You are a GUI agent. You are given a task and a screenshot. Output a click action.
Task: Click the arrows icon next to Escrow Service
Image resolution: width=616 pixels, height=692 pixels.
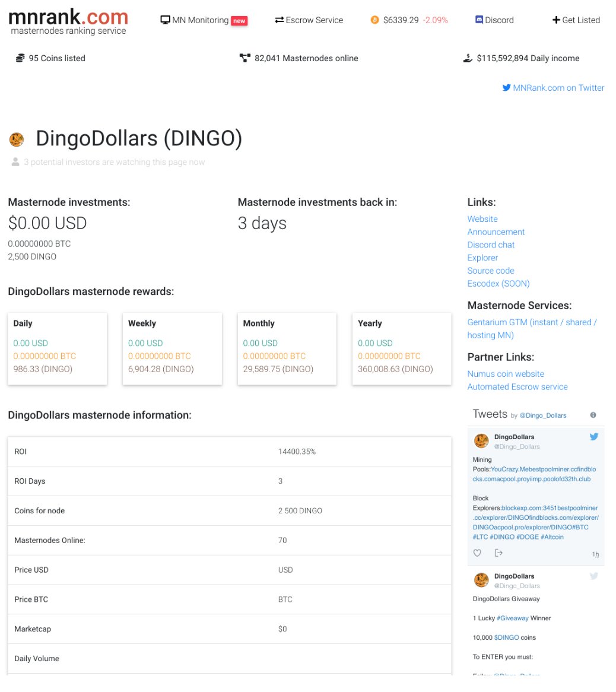pyautogui.click(x=279, y=20)
